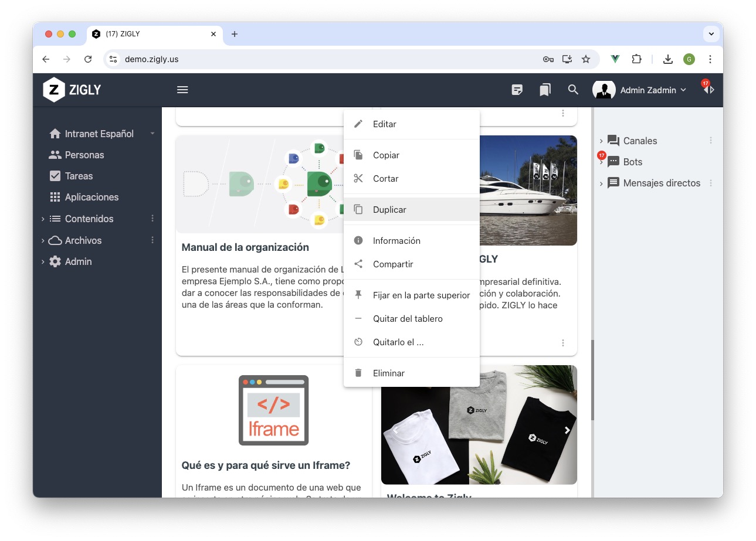Open Archivos in the sidebar

coord(75,240)
